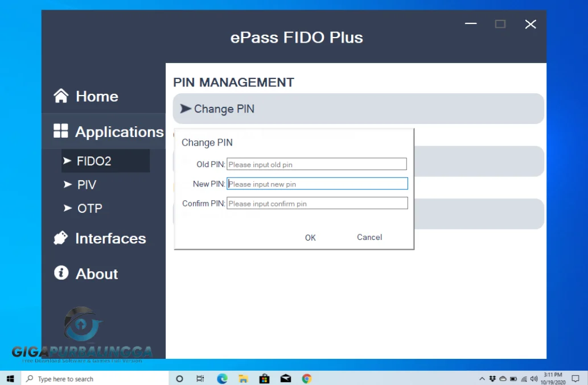Launch Microsoft Edge from taskbar
Screen dimensions: 588x385
pos(222,379)
